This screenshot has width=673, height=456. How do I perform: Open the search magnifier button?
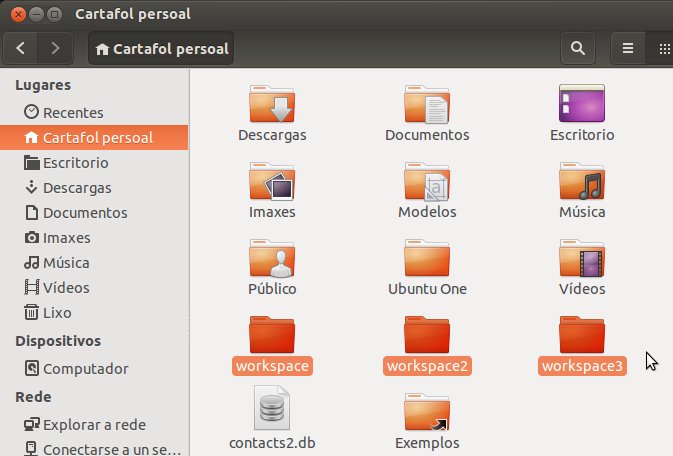578,48
